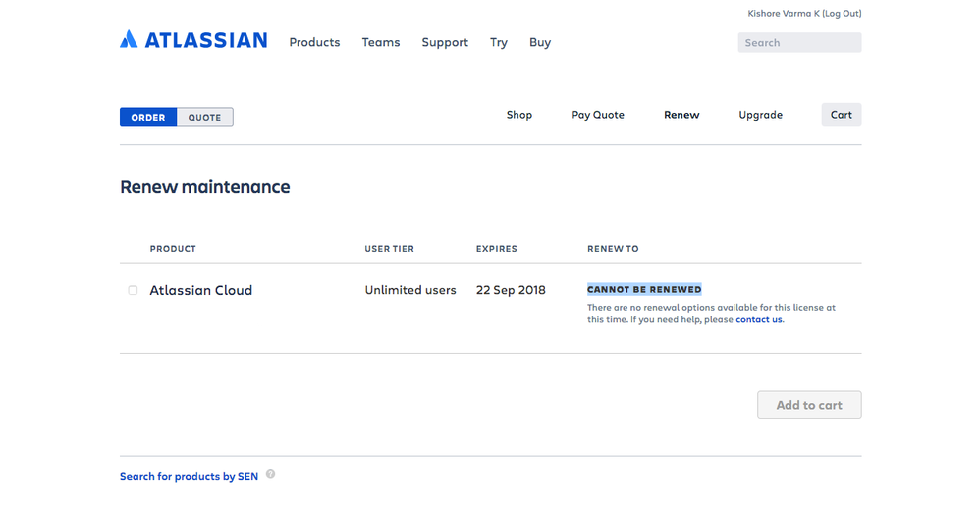Open the Products menu

(x=314, y=42)
